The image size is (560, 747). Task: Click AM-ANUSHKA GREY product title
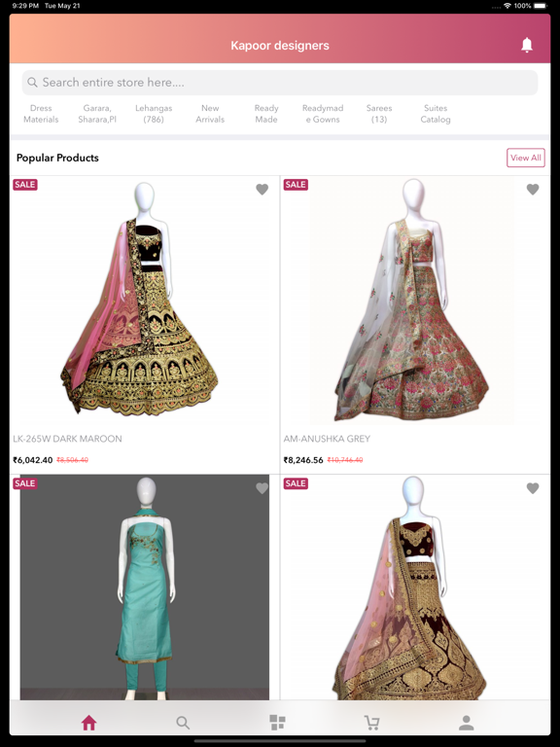[327, 439]
